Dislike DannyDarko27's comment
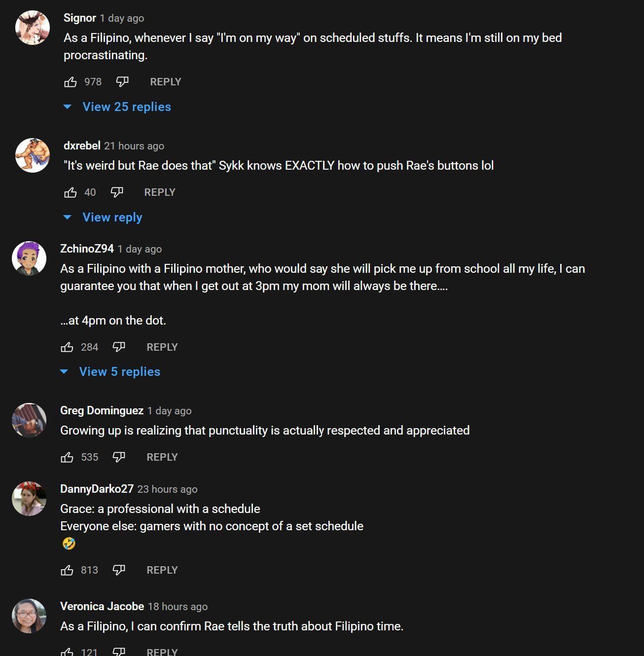Image resolution: width=644 pixels, height=656 pixels. pos(119,570)
